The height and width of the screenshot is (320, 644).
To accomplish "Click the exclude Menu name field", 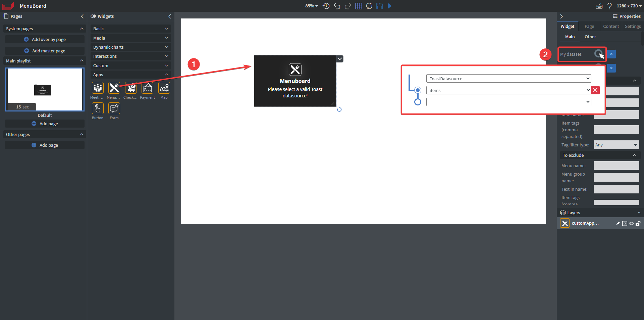I will pyautogui.click(x=616, y=166).
